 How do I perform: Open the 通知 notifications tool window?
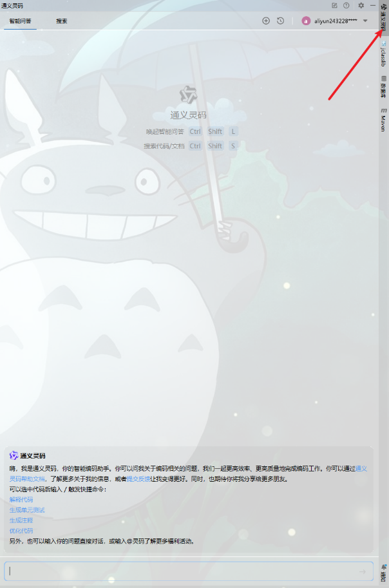383,573
